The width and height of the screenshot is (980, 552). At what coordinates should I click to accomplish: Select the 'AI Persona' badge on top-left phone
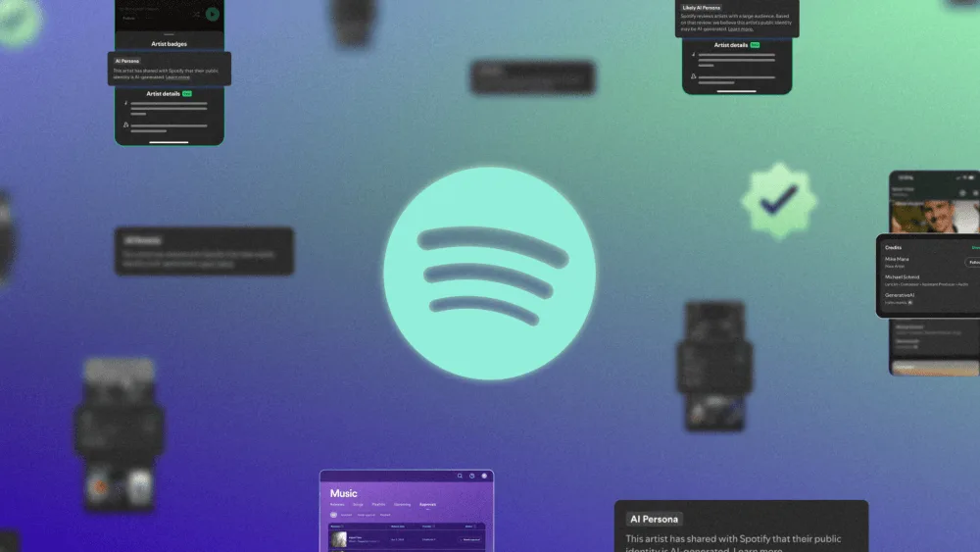126,61
